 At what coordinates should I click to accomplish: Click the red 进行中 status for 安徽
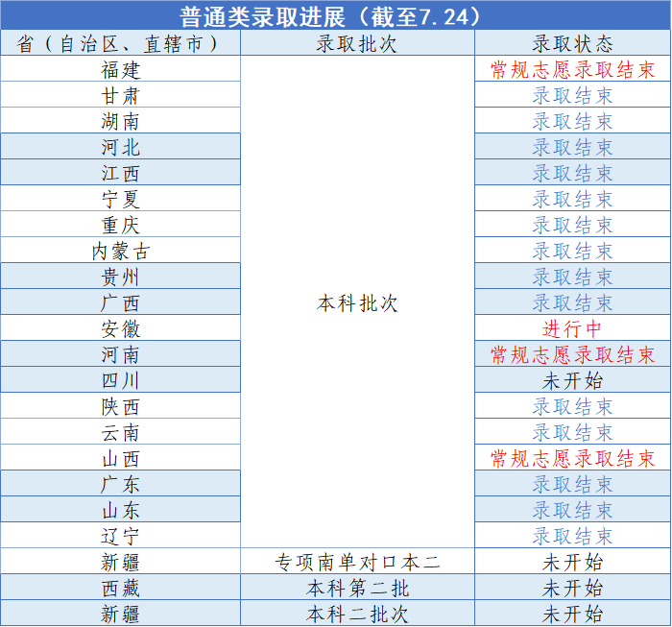(572, 328)
